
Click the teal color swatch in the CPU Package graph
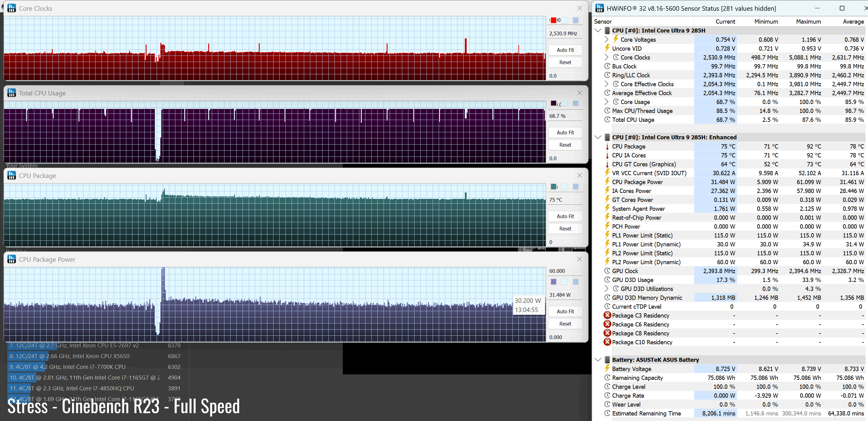(553, 187)
